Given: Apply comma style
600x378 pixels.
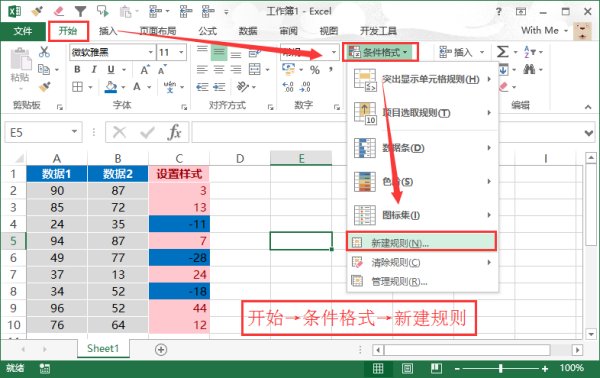Looking at the screenshot, I should tap(331, 69).
